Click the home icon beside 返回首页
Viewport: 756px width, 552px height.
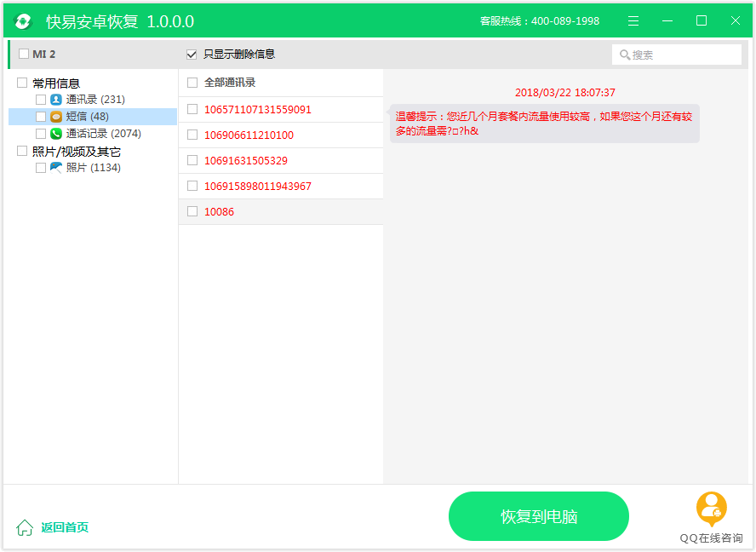(x=25, y=527)
